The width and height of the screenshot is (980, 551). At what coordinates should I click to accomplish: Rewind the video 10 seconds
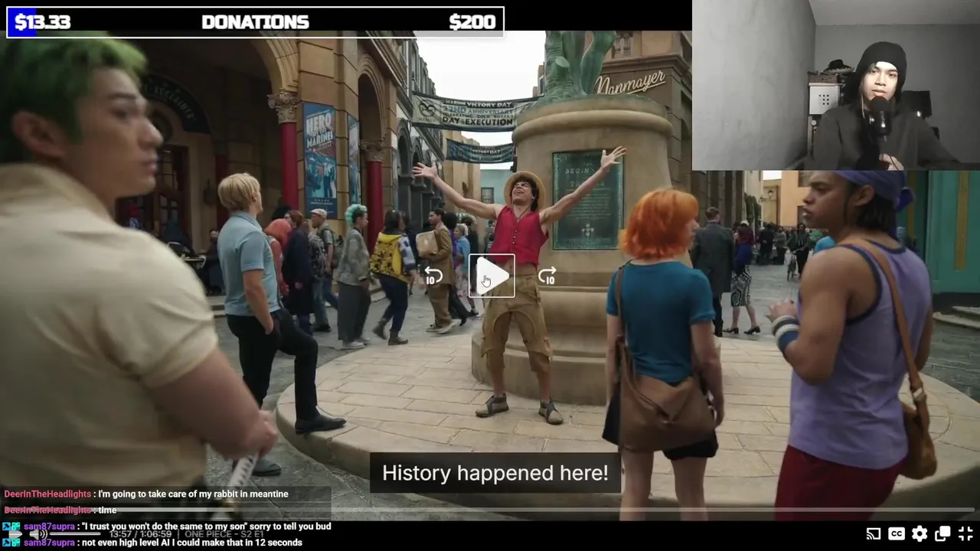(433, 275)
